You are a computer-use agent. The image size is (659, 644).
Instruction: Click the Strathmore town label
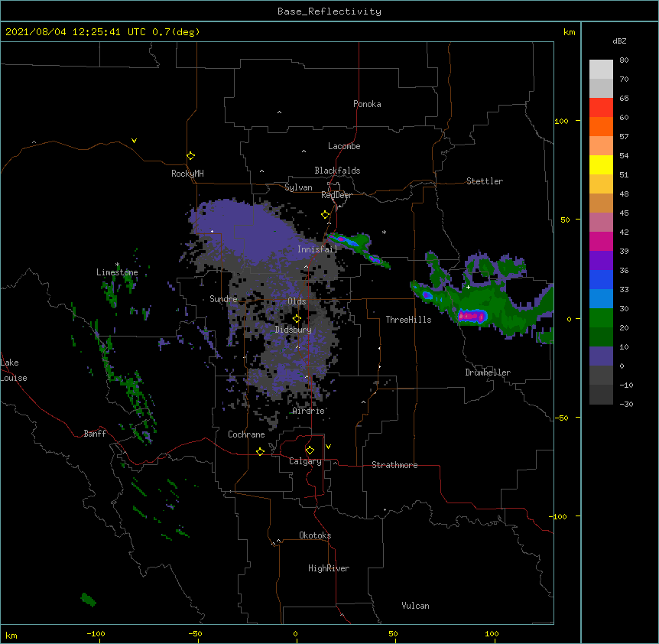[394, 465]
